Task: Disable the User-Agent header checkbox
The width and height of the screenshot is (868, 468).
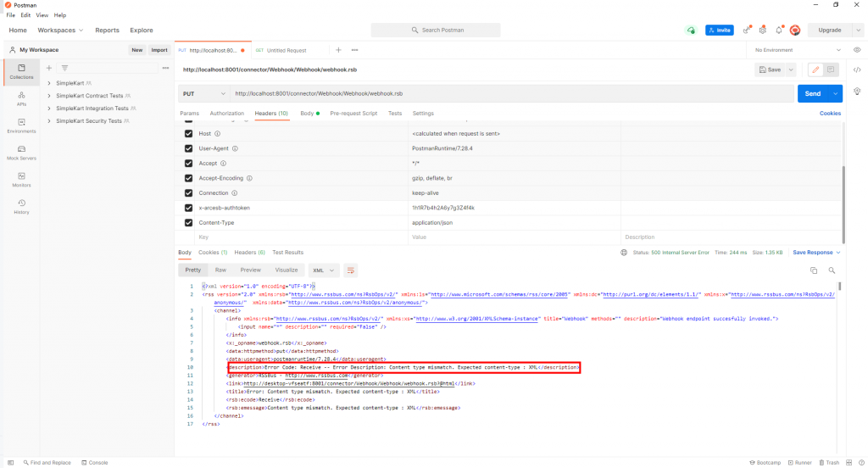Action: (188, 148)
